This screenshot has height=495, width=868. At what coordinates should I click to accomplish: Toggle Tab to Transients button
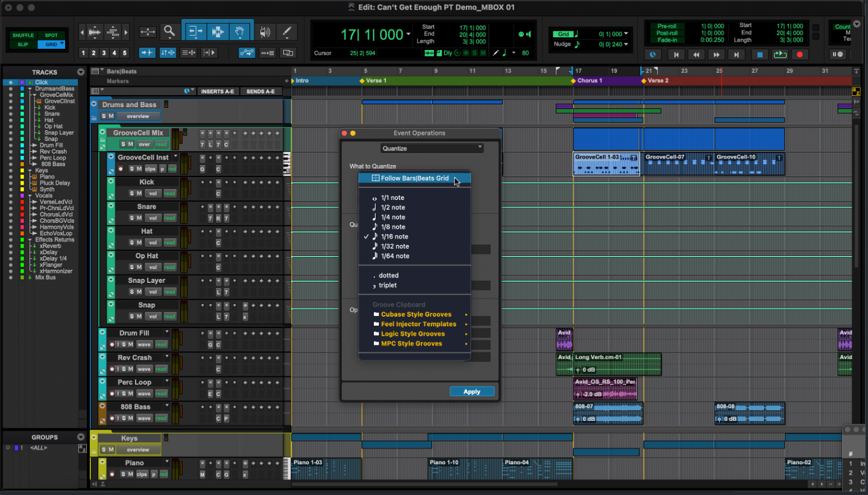pos(147,52)
